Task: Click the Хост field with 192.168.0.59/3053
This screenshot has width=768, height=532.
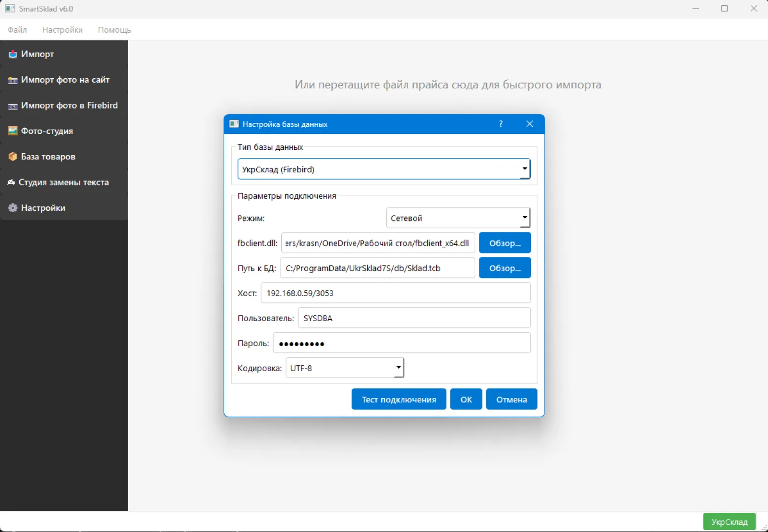Action: coord(396,293)
